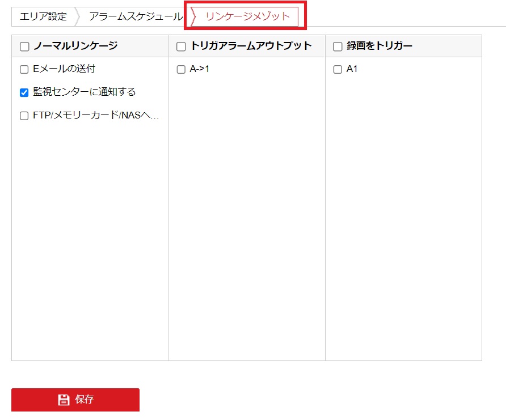
Task: Check the ノーマルリンケージ select-all checkbox
Action: [24, 46]
